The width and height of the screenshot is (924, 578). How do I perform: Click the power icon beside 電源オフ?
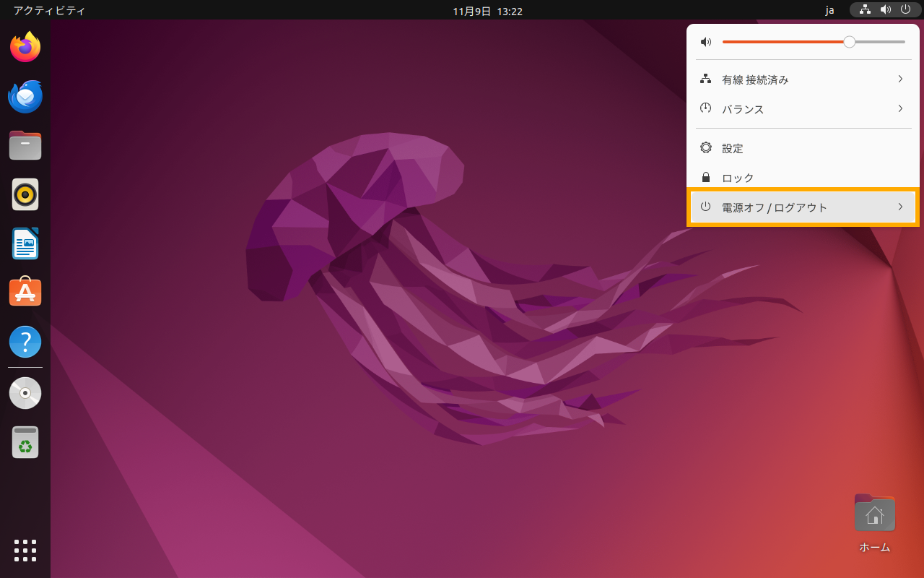(706, 207)
